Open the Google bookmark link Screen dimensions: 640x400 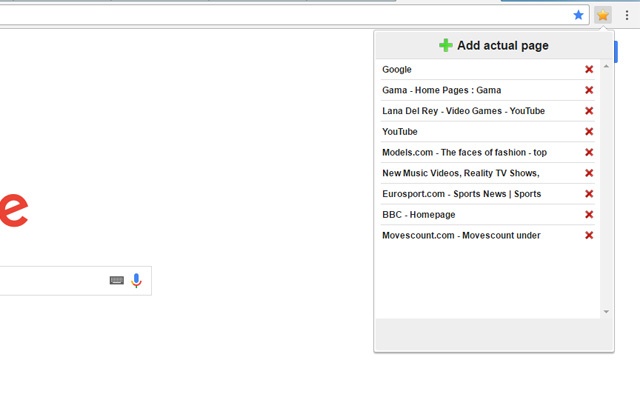tap(397, 69)
